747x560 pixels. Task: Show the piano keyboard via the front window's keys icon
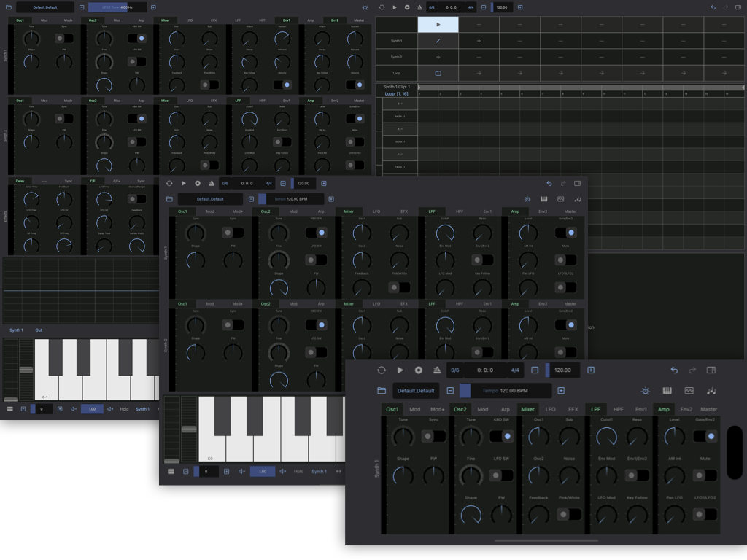(x=667, y=390)
